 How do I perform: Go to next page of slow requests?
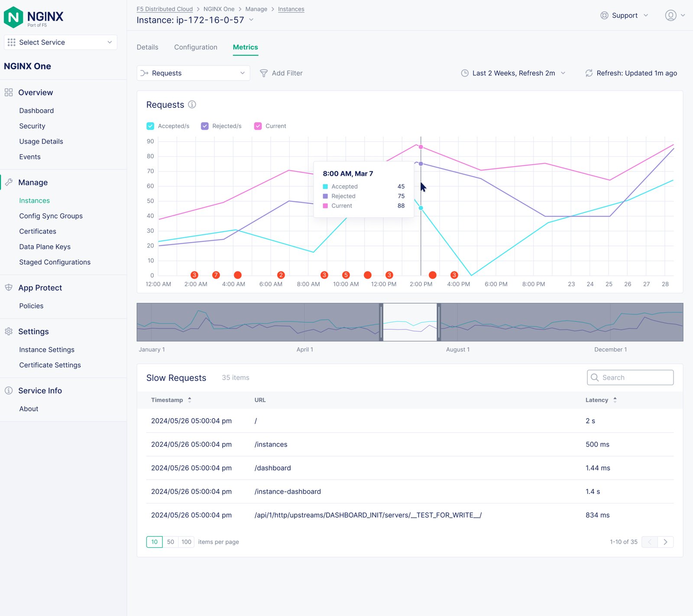[x=665, y=542]
